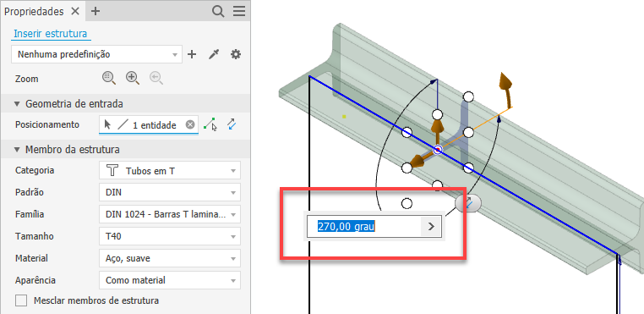This screenshot has height=314, width=644.
Task: Close the Propriedades panel tab
Action: click(75, 12)
